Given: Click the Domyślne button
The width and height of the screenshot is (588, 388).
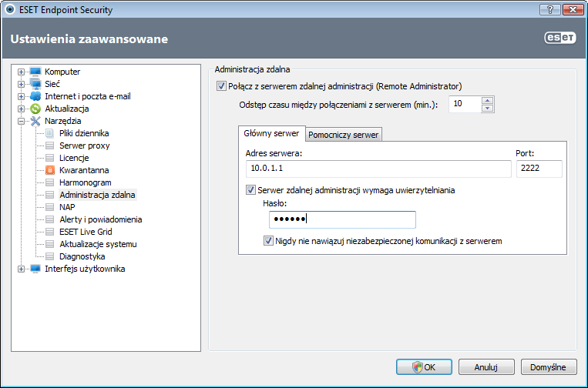Looking at the screenshot, I should [x=548, y=367].
